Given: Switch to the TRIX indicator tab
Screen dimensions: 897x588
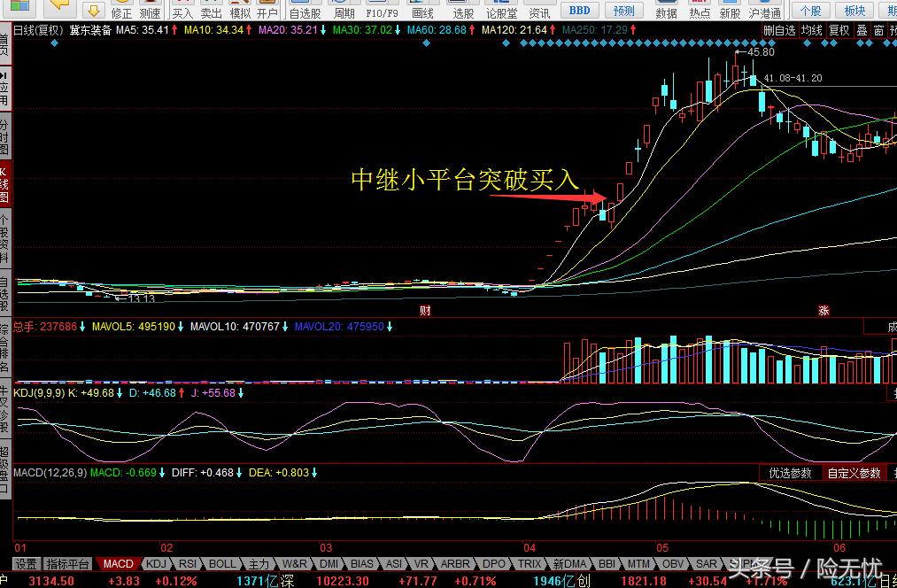Looking at the screenshot, I should (530, 564).
